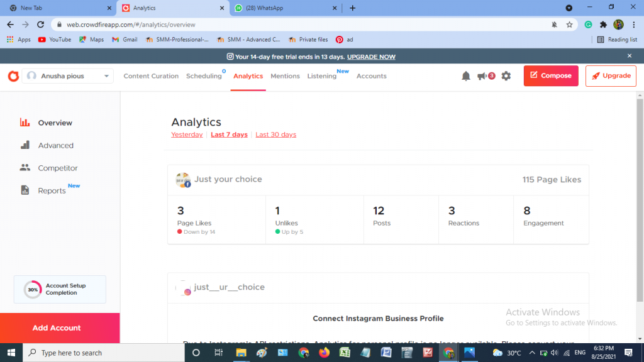Open Word from the taskbar

[386, 353]
